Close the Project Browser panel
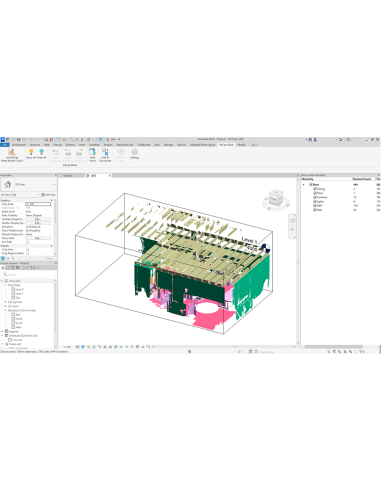 click(55, 263)
